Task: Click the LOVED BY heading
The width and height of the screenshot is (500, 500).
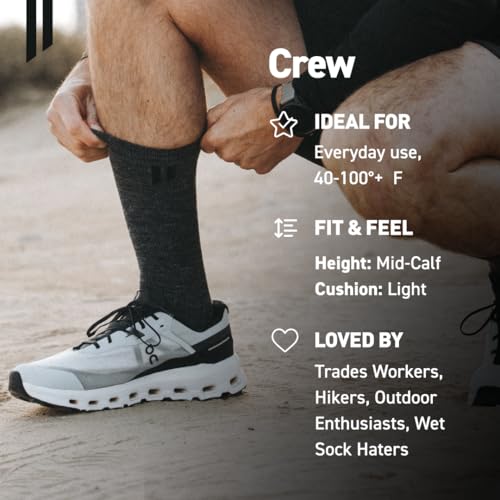Action: click(x=359, y=340)
